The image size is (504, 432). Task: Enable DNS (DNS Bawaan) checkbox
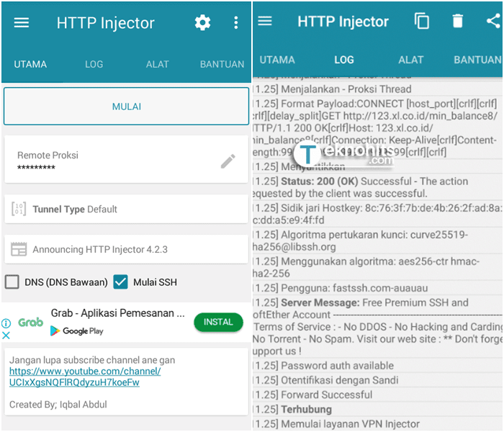point(12,282)
